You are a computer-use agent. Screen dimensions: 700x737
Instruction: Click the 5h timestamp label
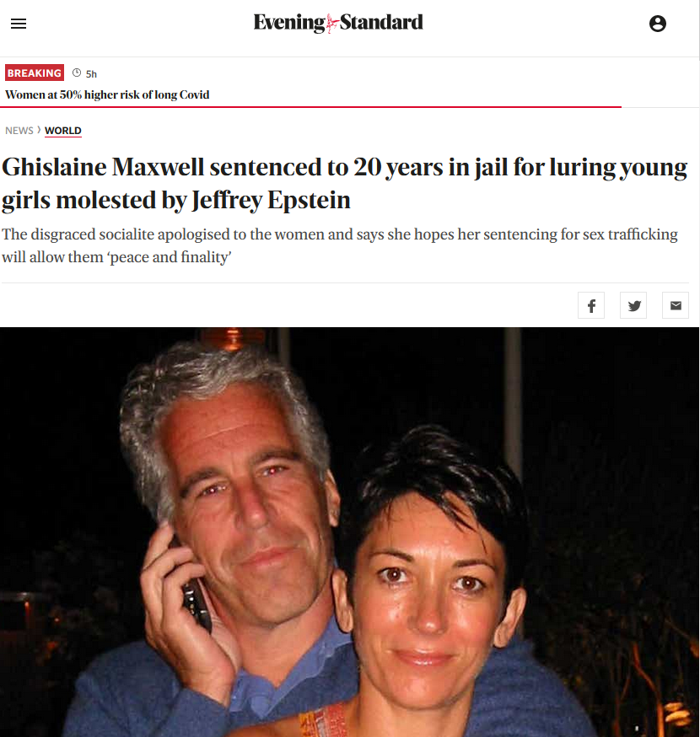point(91,74)
